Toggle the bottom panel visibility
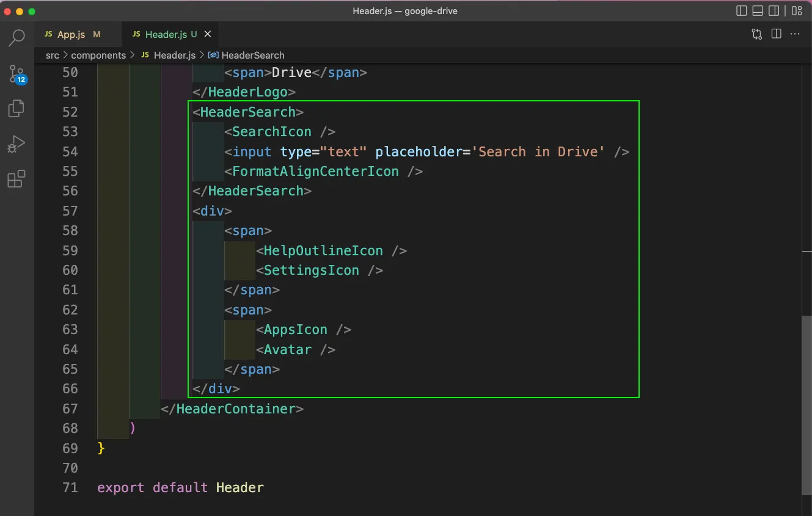The width and height of the screenshot is (812, 516). point(758,11)
